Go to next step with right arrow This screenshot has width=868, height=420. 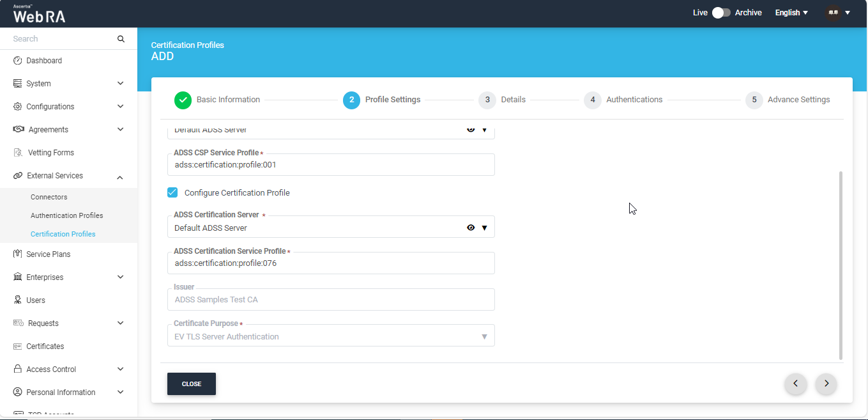[826, 384]
